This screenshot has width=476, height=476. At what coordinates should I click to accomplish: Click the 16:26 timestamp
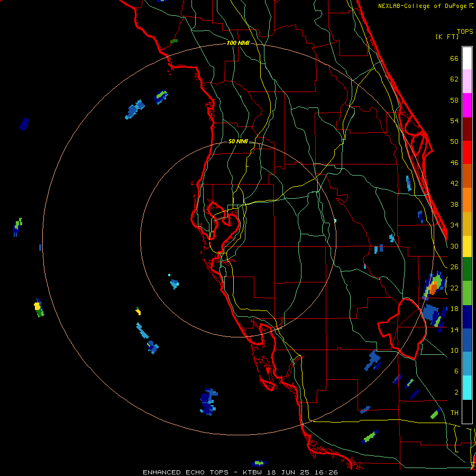[x=326, y=472]
